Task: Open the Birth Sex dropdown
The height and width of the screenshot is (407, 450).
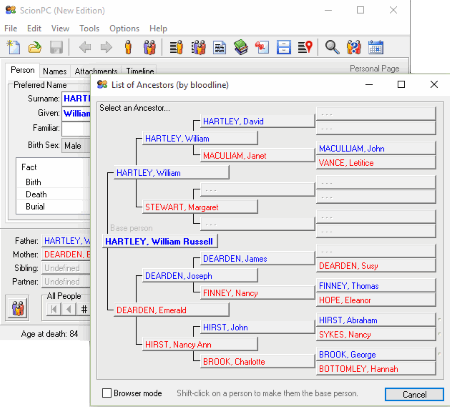Action: pyautogui.click(x=76, y=146)
